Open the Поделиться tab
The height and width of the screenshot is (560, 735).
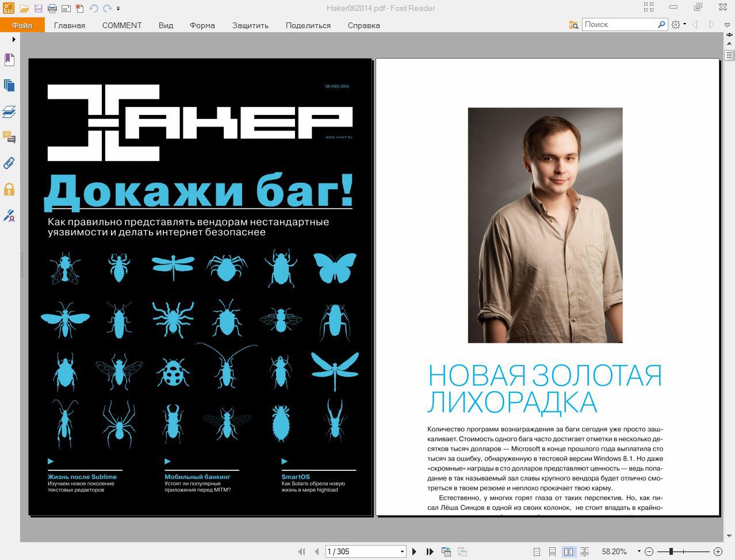[308, 25]
